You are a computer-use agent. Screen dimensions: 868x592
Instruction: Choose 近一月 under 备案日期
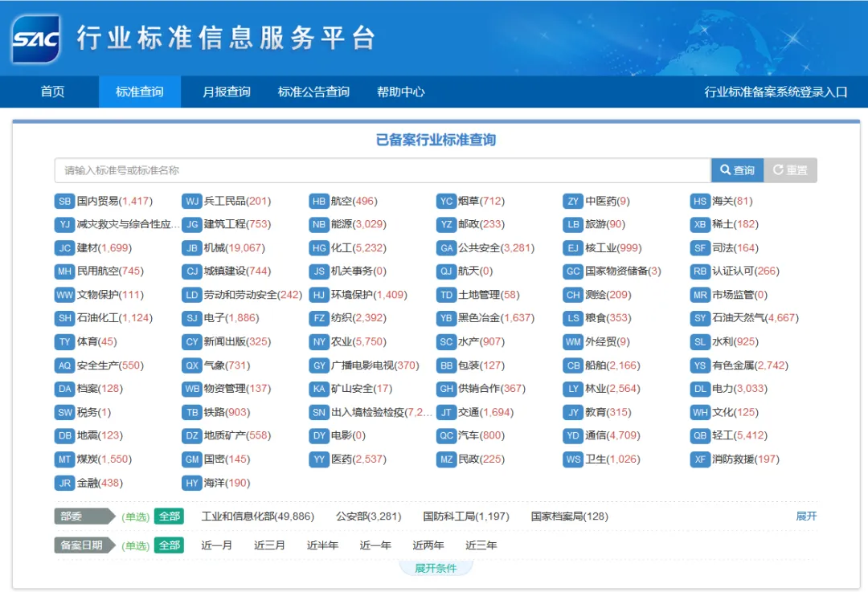coord(215,545)
